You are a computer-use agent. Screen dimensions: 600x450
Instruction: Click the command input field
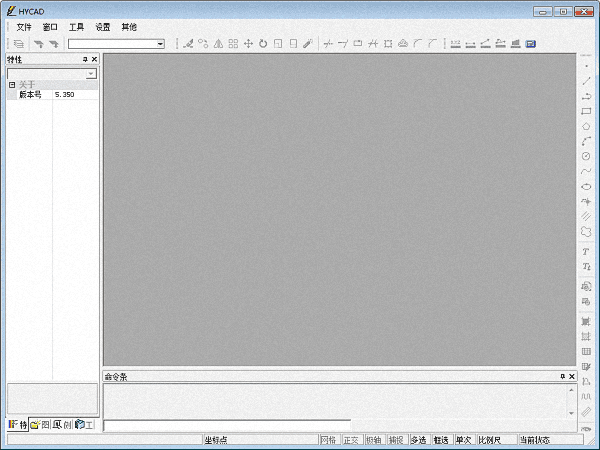tap(226, 426)
